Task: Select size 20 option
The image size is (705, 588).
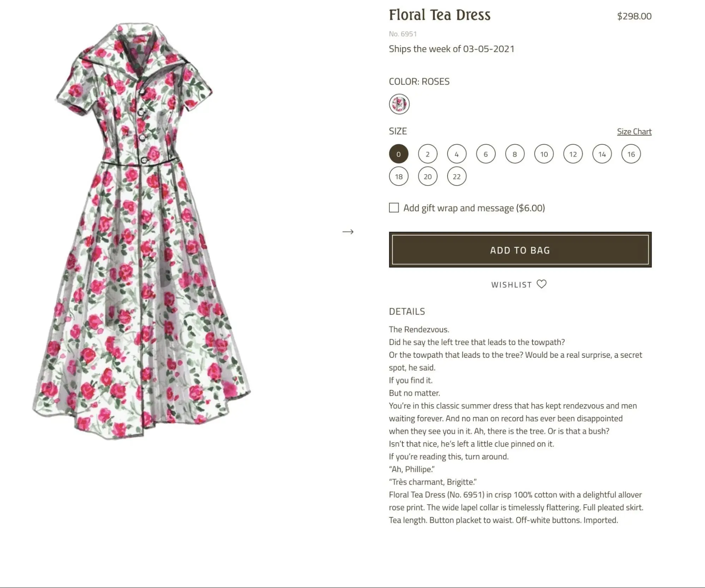Action: coord(427,176)
